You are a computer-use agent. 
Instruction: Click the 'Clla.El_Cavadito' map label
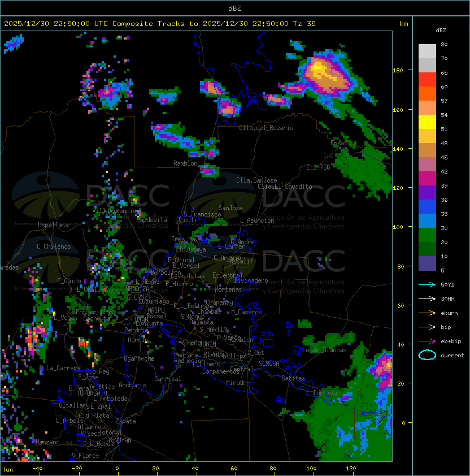pyautogui.click(x=285, y=187)
